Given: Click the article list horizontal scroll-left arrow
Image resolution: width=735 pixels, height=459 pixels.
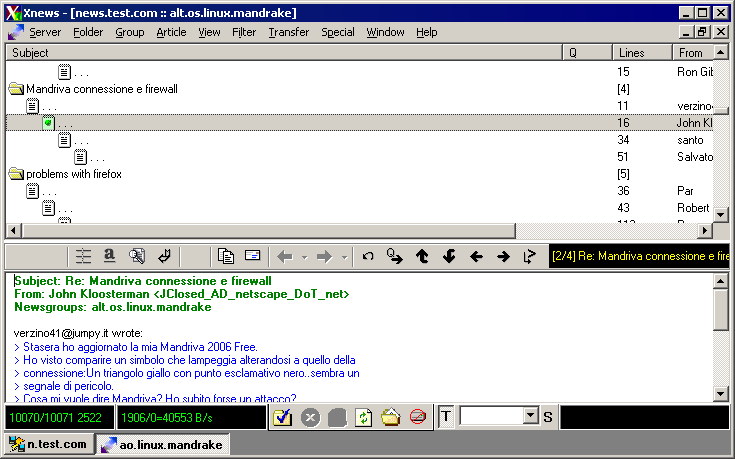Looking at the screenshot, I should 13,230.
